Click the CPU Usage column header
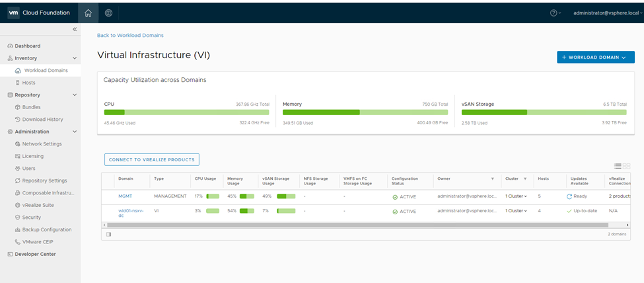 205,179
